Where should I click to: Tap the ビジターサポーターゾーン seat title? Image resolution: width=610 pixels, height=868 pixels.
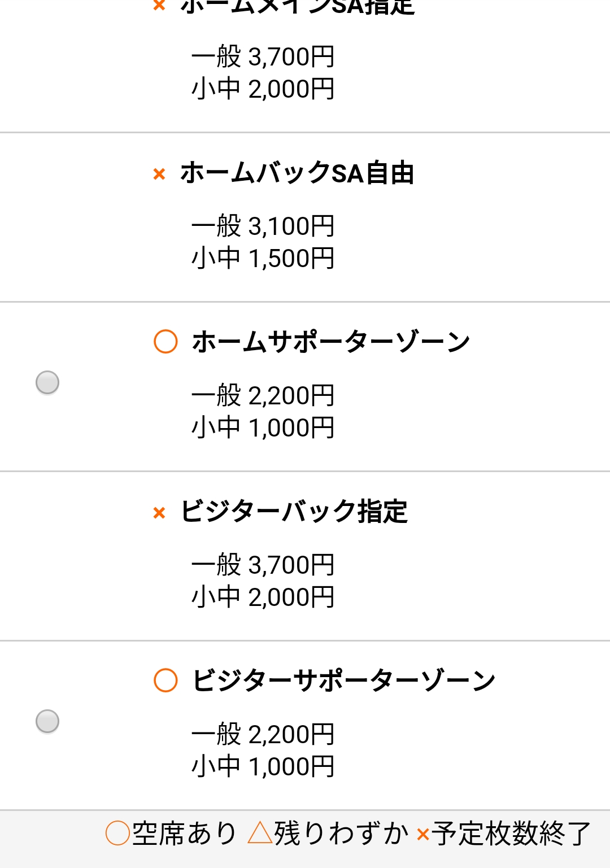pyautogui.click(x=343, y=681)
